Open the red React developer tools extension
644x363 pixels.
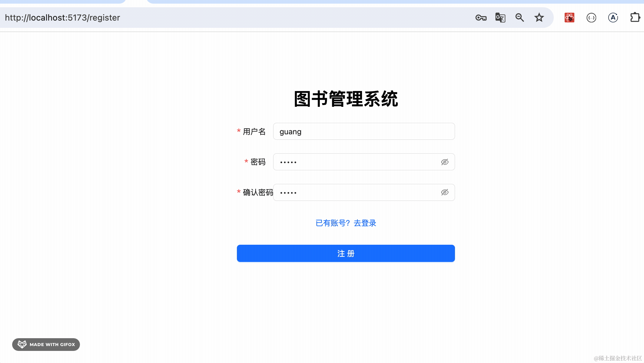[x=569, y=18]
